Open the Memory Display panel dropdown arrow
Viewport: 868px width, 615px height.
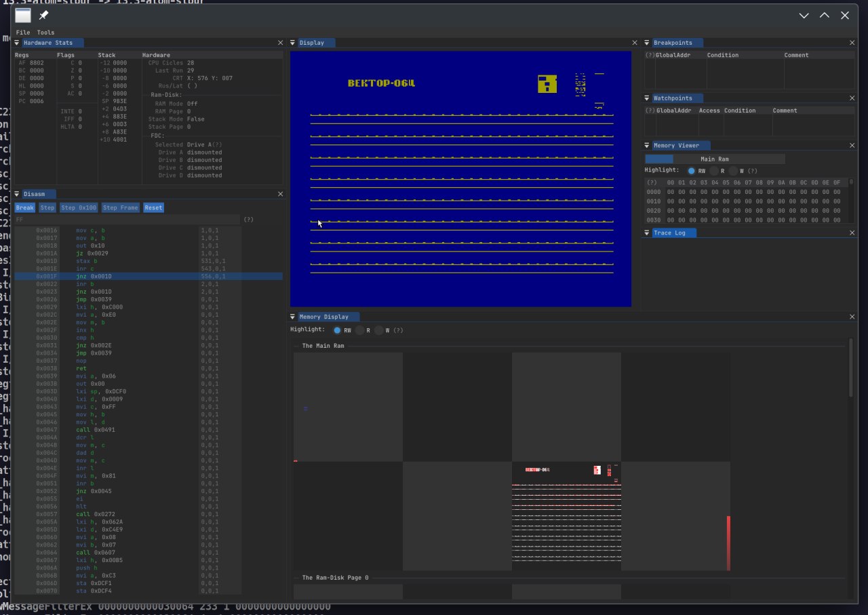[294, 317]
